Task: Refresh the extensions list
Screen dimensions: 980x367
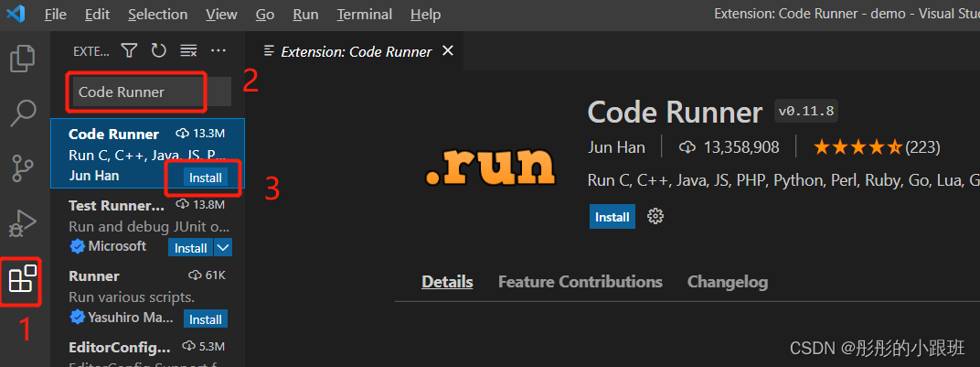Action: point(159,50)
